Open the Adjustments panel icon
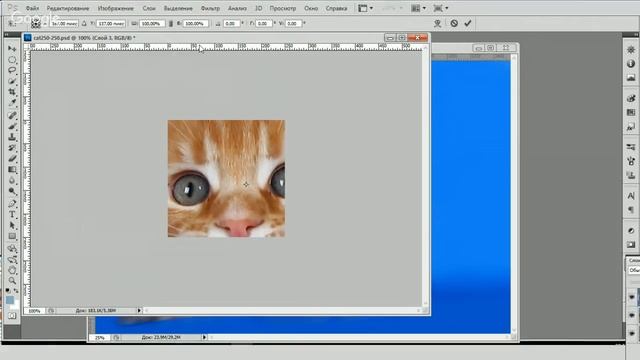Viewport: 640px width, 360px height. pos(631,231)
